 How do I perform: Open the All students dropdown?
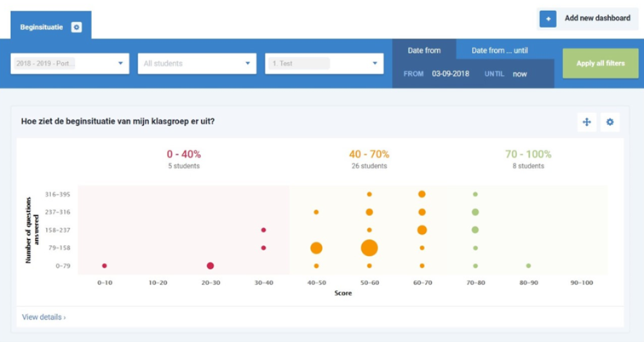pos(198,63)
